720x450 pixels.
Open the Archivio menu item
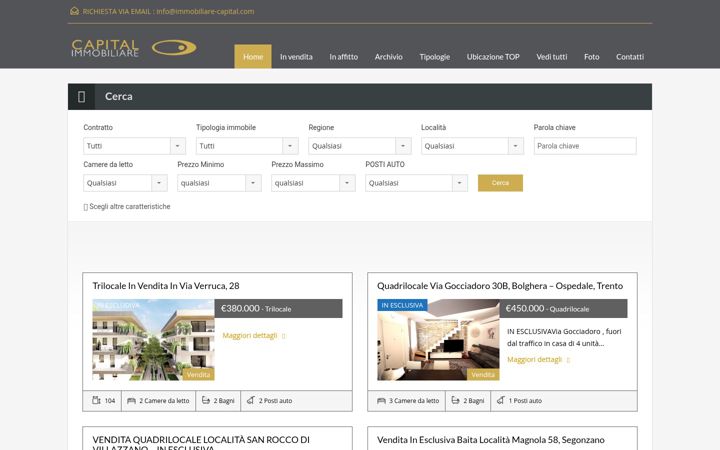click(x=388, y=56)
